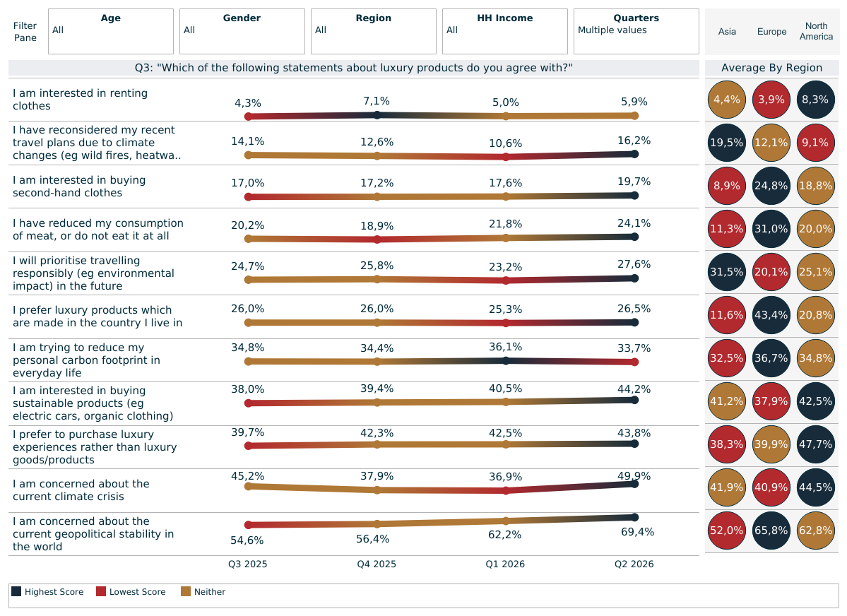Click the North America 8,3% bubble
The image size is (847, 616).
[816, 100]
